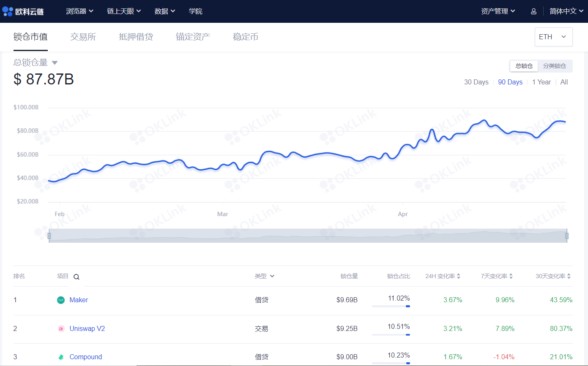Open the 简体中文 language dropdown
This screenshot has height=366, width=588.
pos(566,11)
